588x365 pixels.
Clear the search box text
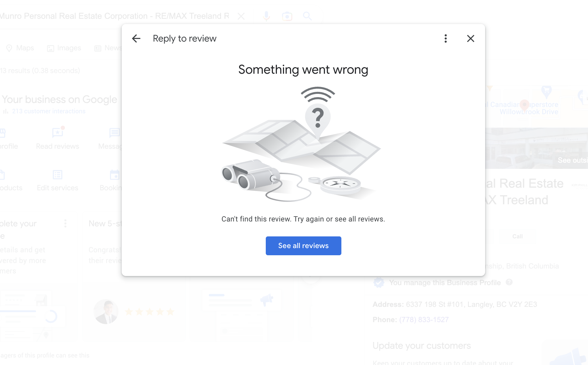click(241, 16)
